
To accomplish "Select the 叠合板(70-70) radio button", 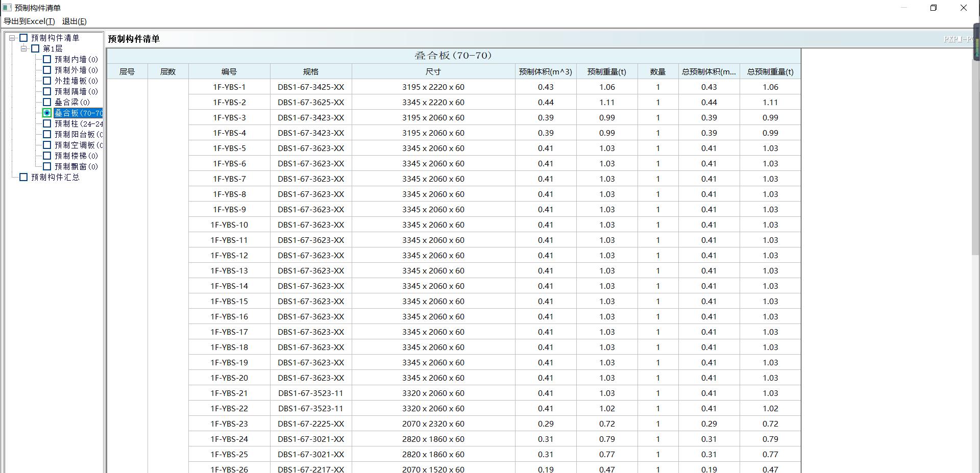I will click(x=46, y=113).
